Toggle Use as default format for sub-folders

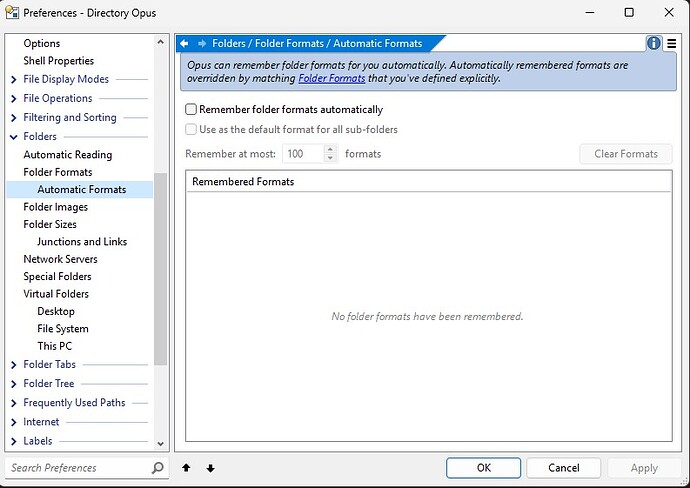[191, 129]
